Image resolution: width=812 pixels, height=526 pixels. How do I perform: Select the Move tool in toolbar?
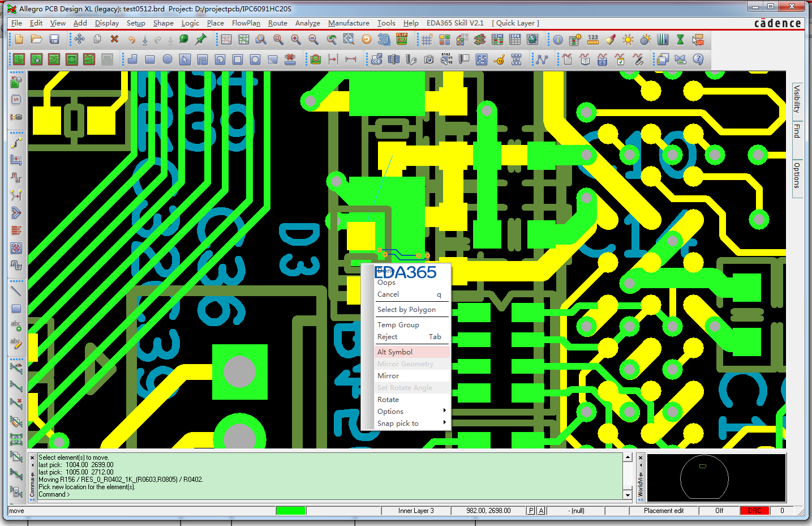(x=79, y=39)
